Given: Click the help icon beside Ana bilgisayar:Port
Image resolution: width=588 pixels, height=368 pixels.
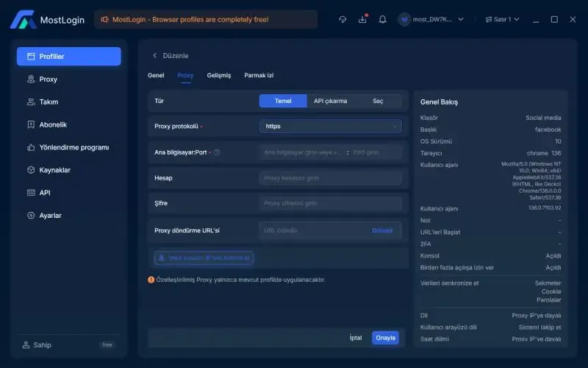Looking at the screenshot, I should (217, 152).
